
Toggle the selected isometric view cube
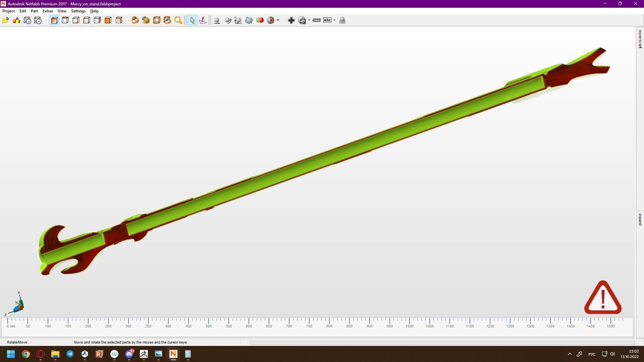54,20
